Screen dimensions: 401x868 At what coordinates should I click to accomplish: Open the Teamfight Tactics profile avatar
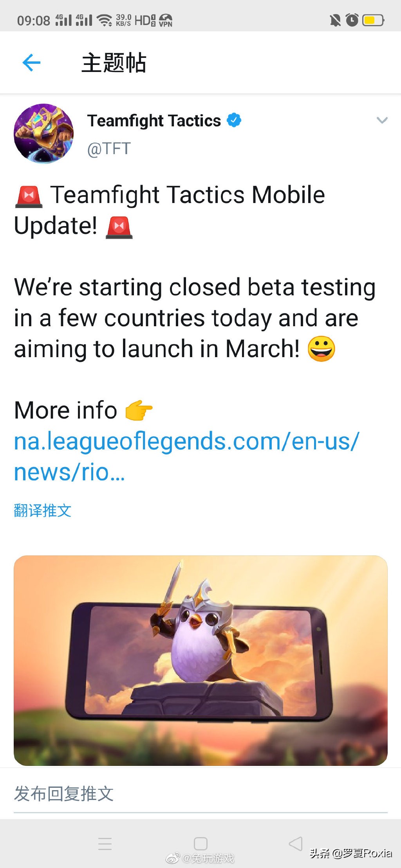pyautogui.click(x=44, y=133)
